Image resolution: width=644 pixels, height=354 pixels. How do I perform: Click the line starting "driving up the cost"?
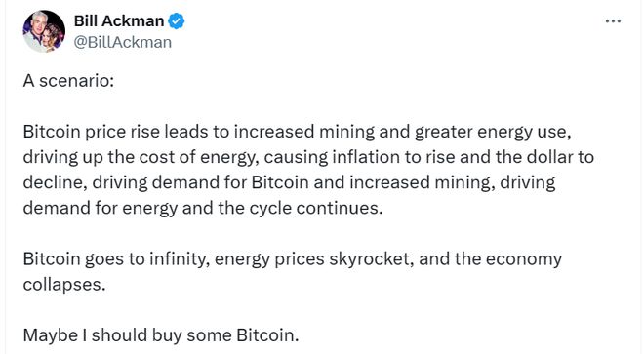308,157
